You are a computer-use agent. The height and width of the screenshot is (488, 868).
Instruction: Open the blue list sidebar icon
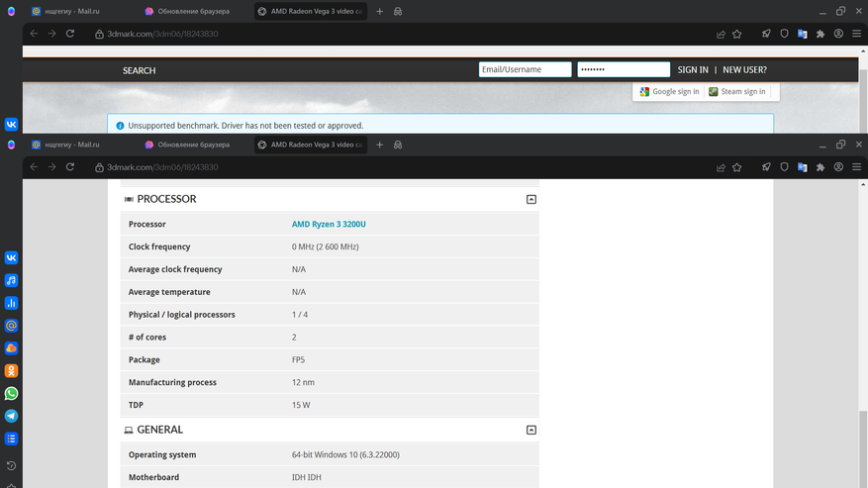[11, 439]
